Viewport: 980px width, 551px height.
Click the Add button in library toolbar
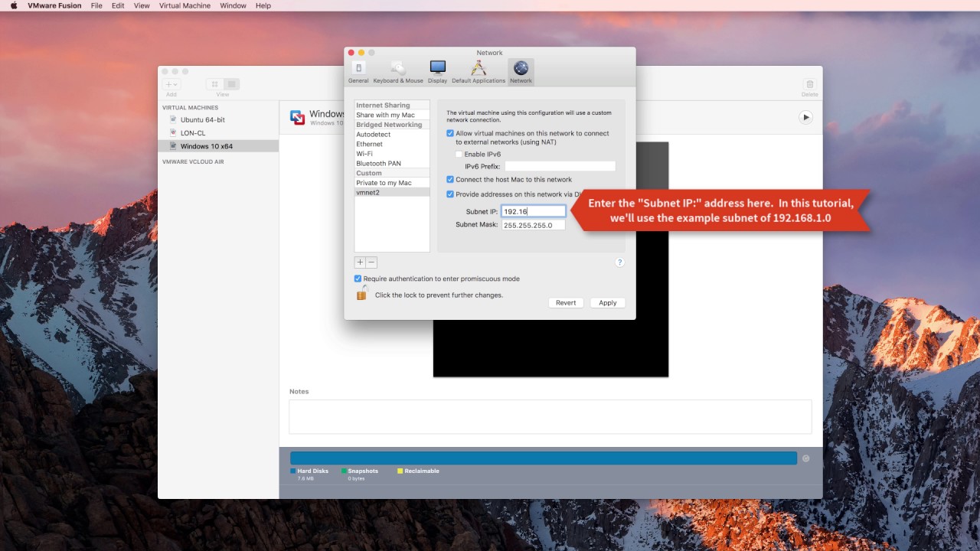(171, 84)
